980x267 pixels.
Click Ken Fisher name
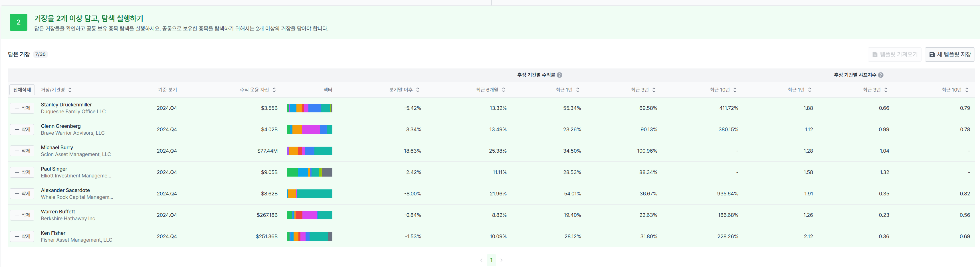click(53, 233)
